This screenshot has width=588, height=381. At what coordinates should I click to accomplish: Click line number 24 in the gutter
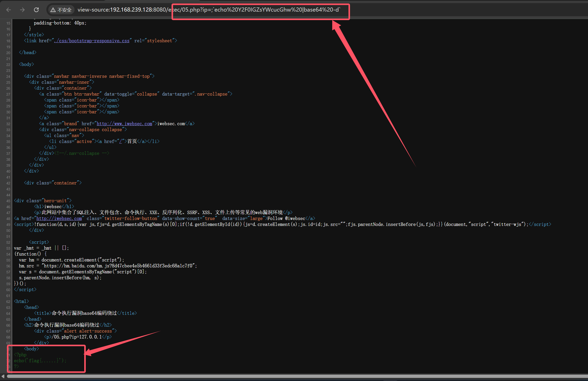8,77
